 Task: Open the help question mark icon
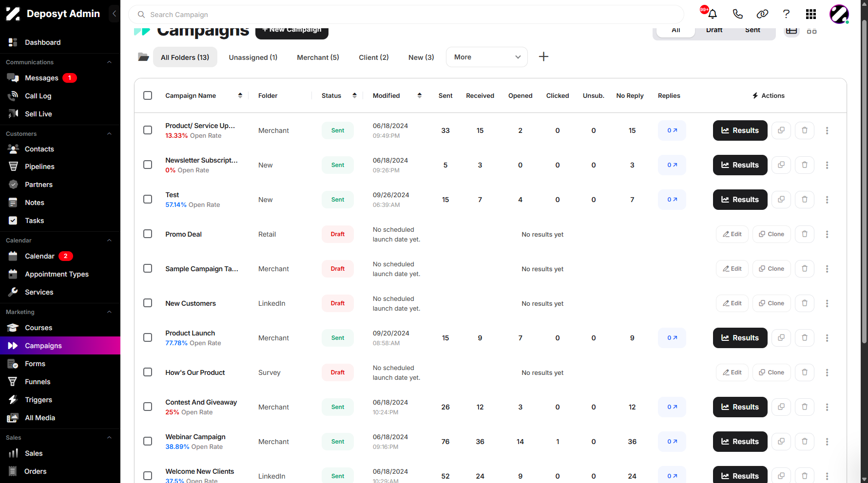coord(786,14)
